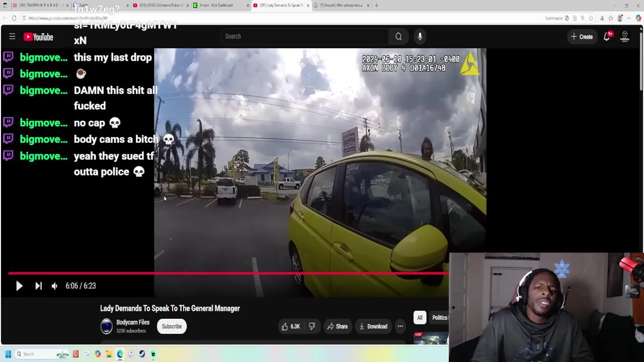Open browser settings and more ellipsis

629,18
